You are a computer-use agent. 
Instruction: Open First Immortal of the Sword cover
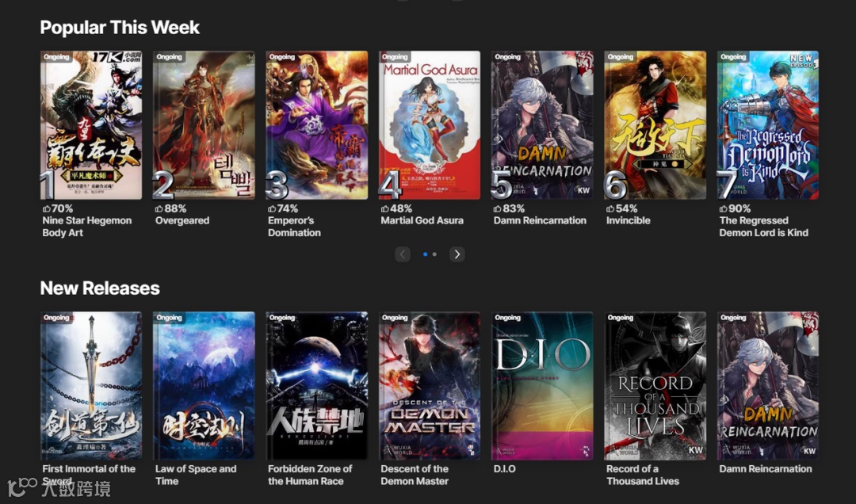(91, 385)
